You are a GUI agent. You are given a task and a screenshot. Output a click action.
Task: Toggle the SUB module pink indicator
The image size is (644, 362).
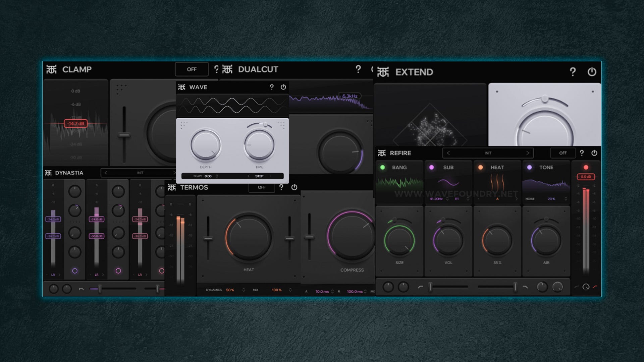[432, 167]
